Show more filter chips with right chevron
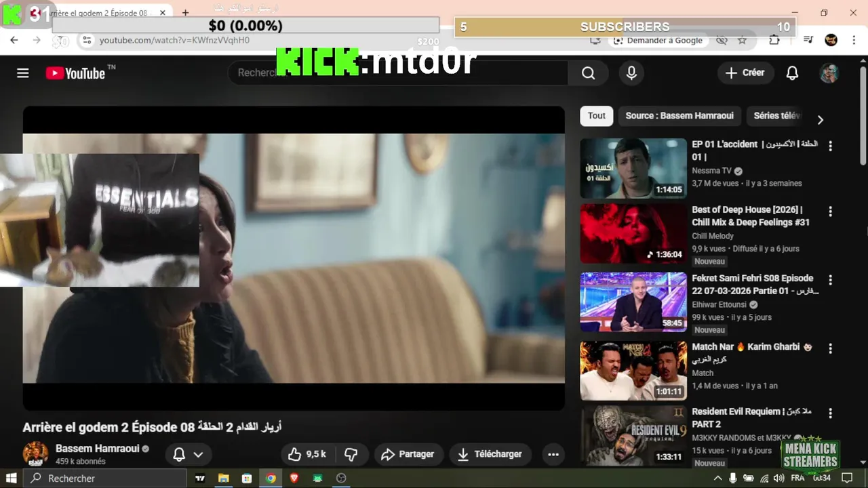Image resolution: width=868 pixels, height=488 pixels. point(820,120)
